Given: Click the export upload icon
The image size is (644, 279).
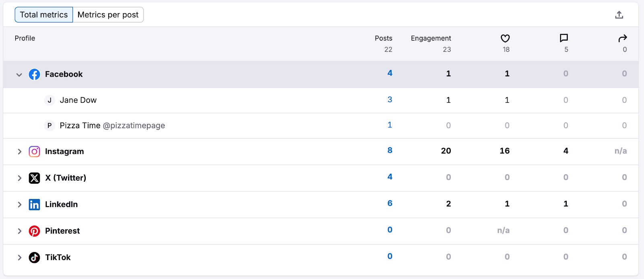Looking at the screenshot, I should click(619, 15).
